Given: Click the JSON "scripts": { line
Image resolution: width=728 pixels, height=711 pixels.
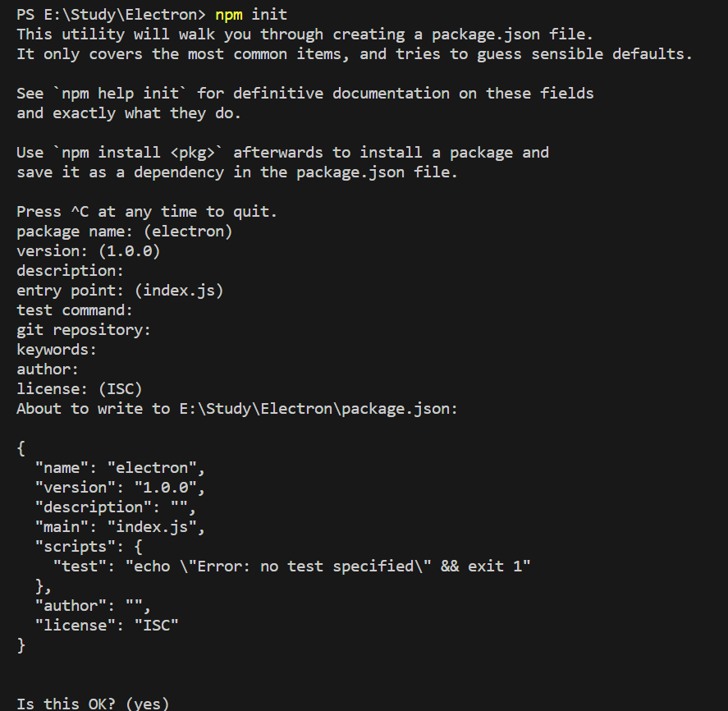Looking at the screenshot, I should [x=89, y=547].
